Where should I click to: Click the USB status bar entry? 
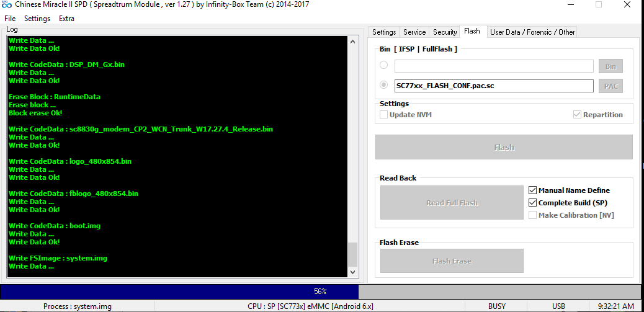click(558, 306)
